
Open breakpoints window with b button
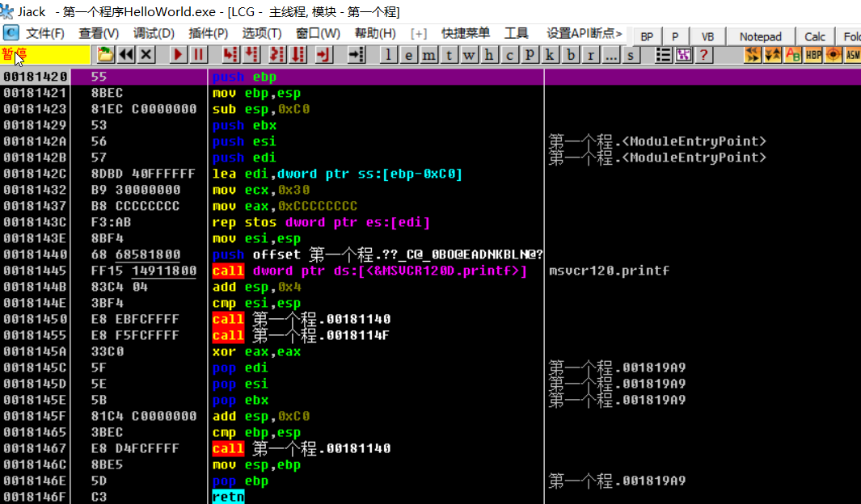pyautogui.click(x=571, y=55)
